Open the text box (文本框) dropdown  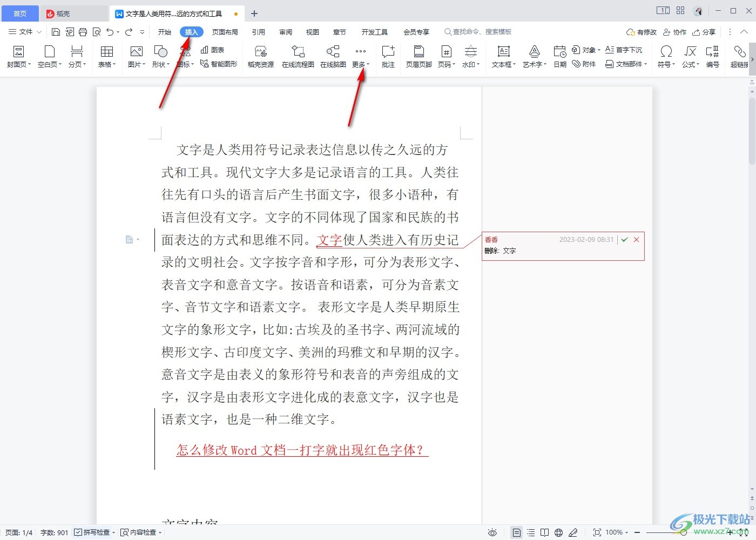pos(504,56)
